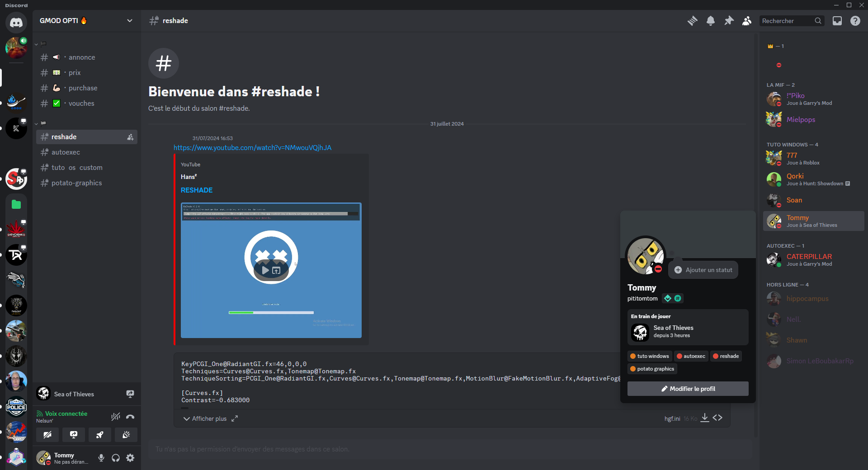Open the server with the stock chart icon

tap(16, 432)
